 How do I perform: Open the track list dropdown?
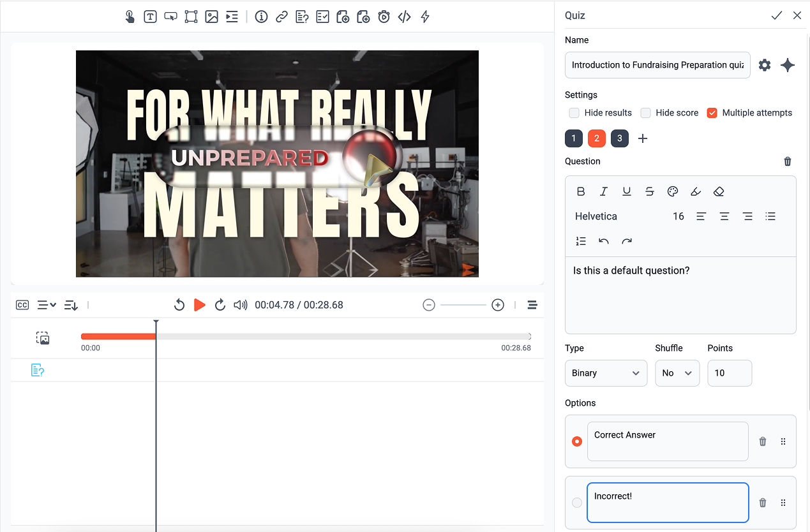point(47,305)
